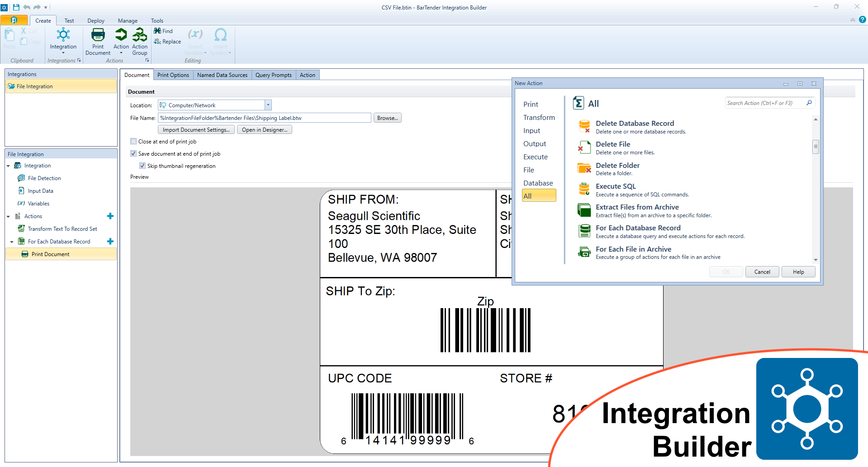Select Variables in the tree
The width and height of the screenshot is (868, 467).
pyautogui.click(x=38, y=203)
